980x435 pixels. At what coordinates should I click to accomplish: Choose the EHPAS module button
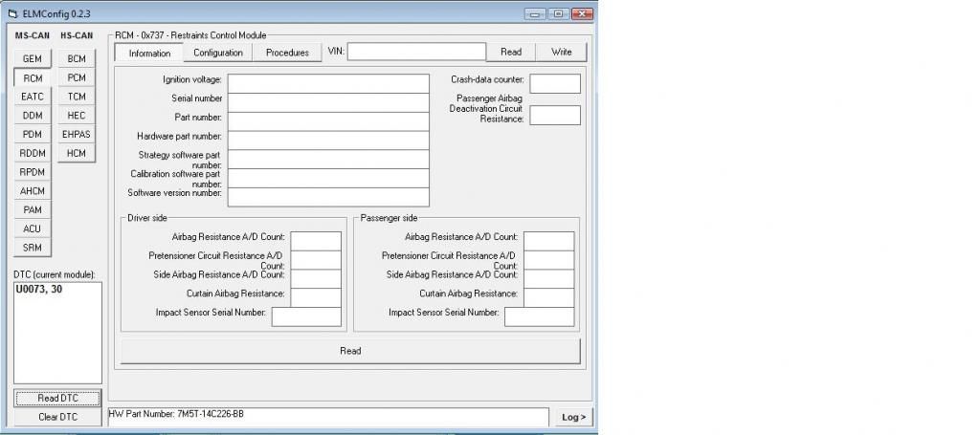tap(77, 135)
